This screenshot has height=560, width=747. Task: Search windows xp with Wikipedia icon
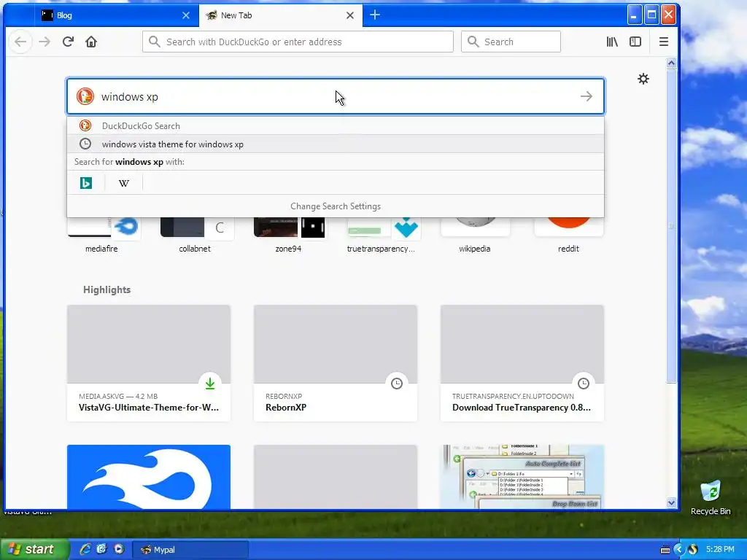click(124, 183)
